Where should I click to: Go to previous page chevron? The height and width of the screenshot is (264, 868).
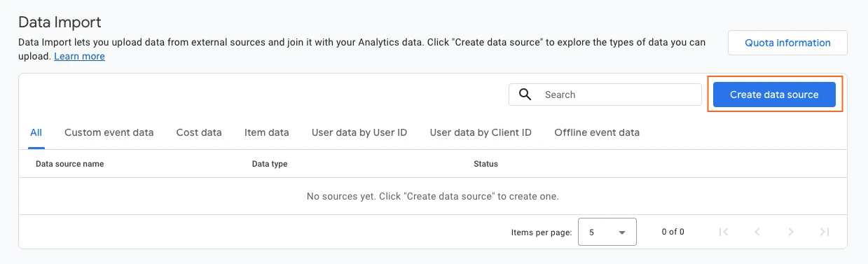(757, 232)
